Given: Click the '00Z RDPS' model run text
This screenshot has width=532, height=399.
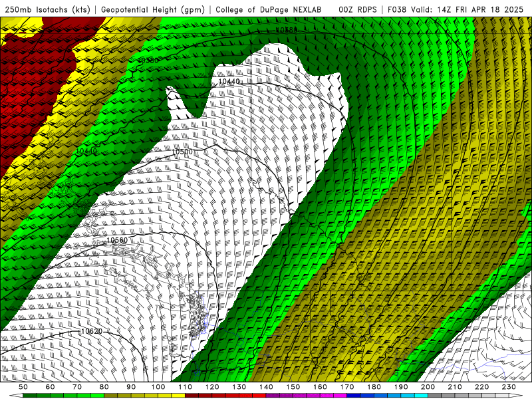Looking at the screenshot, I should click(x=357, y=9).
